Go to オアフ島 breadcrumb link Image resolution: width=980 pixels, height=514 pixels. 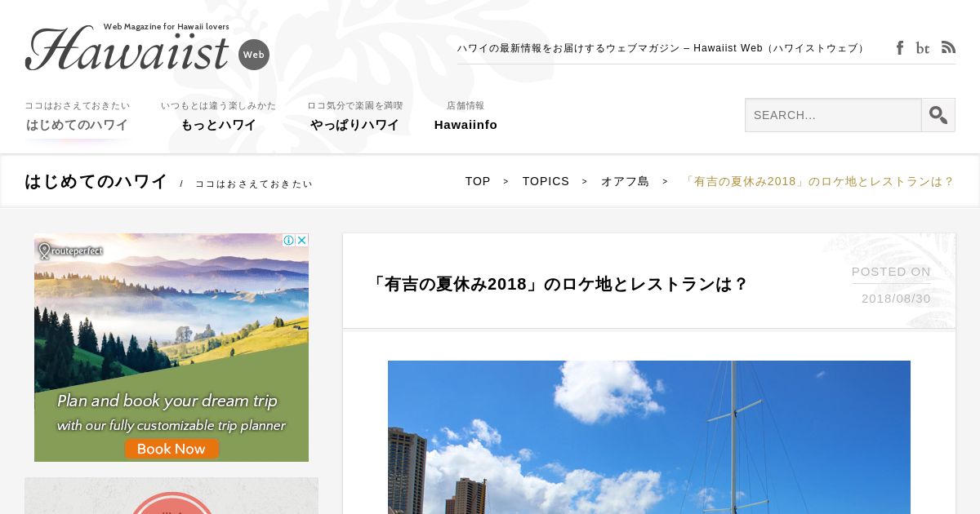(x=625, y=181)
